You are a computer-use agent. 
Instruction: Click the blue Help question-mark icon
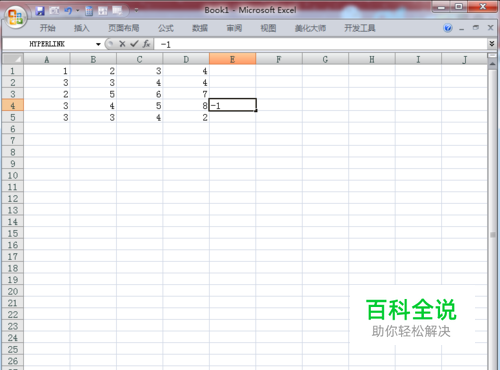448,28
